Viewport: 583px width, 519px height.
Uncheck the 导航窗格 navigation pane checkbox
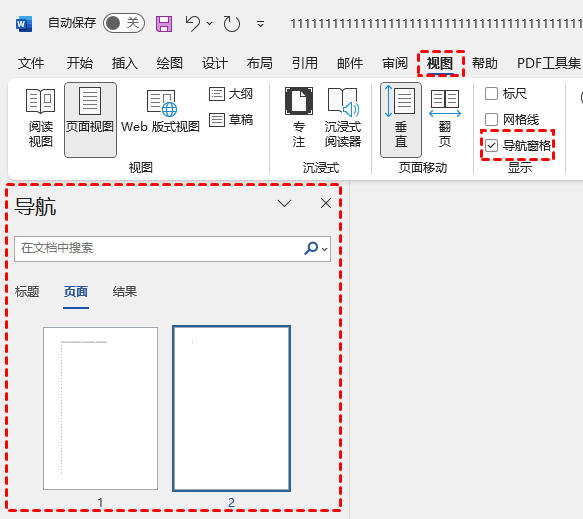pyautogui.click(x=491, y=145)
